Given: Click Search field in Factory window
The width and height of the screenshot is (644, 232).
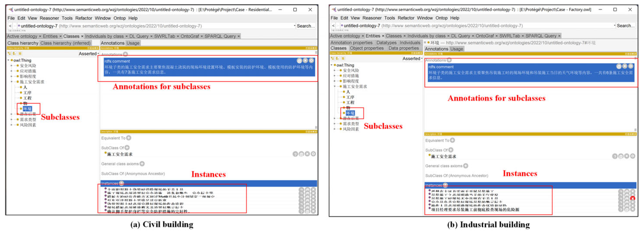Looking at the screenshot, I should click(626, 25).
